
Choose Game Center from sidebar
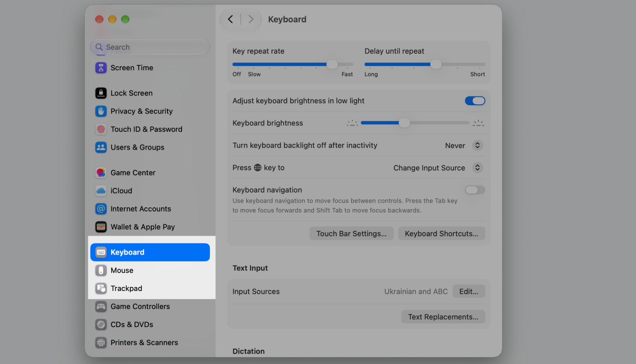[x=150, y=173]
